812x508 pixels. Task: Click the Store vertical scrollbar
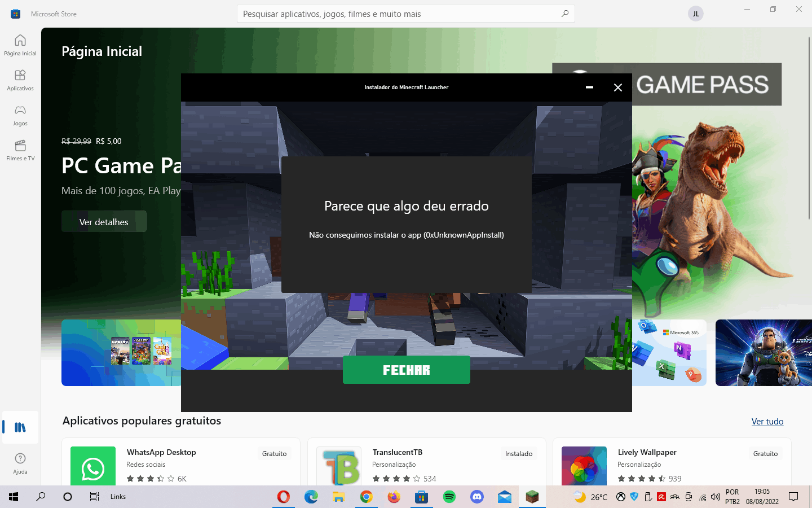coord(809,127)
